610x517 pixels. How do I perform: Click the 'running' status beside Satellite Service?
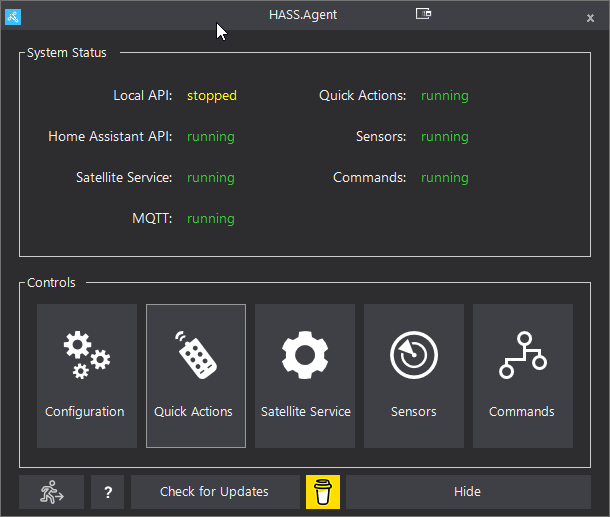point(211,178)
